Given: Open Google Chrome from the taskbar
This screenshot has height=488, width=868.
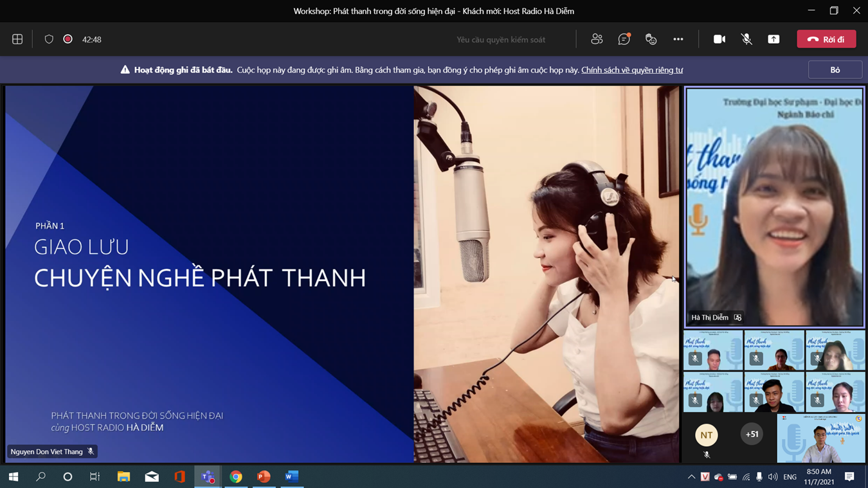Looking at the screenshot, I should [236, 476].
